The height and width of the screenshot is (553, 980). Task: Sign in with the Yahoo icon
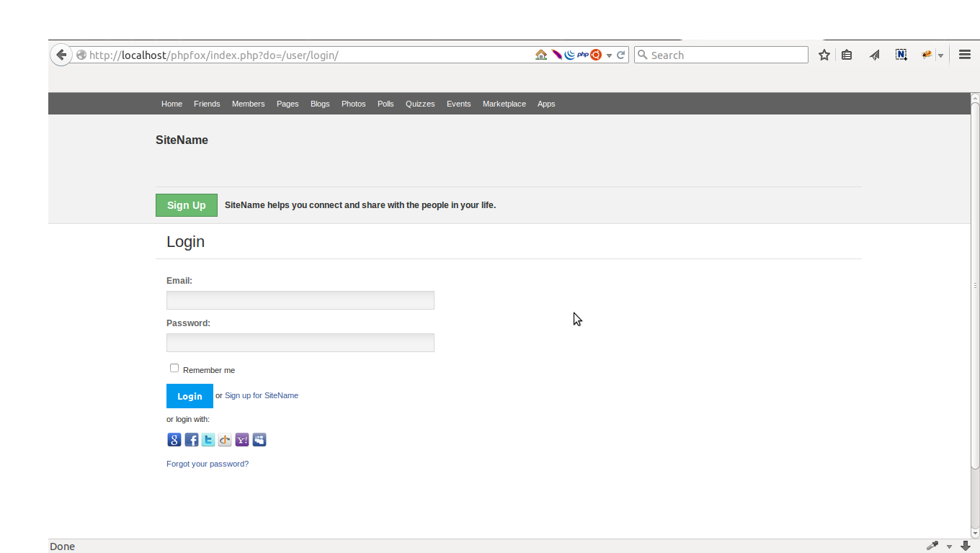tap(242, 440)
